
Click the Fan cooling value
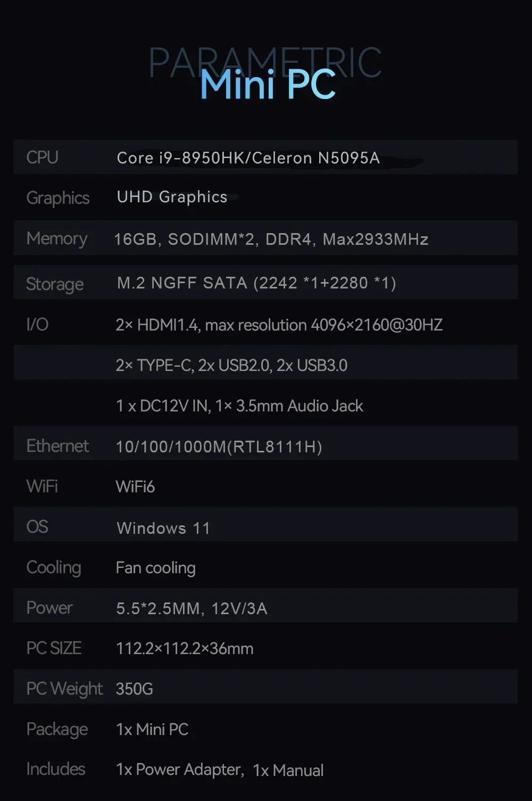155,568
